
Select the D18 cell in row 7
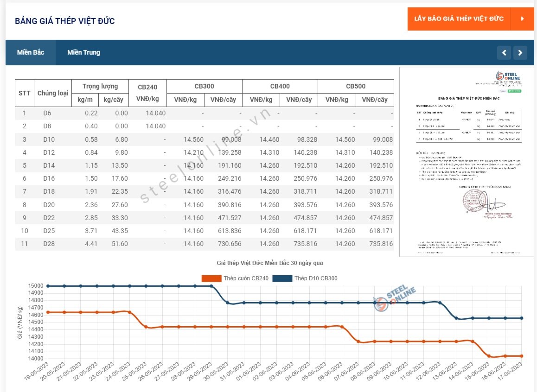pos(49,191)
